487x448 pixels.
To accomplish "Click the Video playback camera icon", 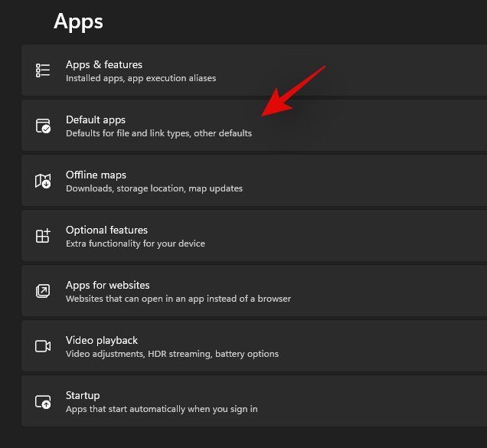I will [x=43, y=346].
